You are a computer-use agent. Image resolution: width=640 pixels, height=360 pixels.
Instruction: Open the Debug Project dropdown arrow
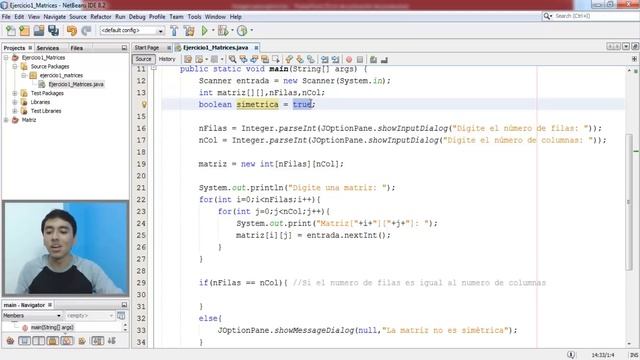(232, 30)
